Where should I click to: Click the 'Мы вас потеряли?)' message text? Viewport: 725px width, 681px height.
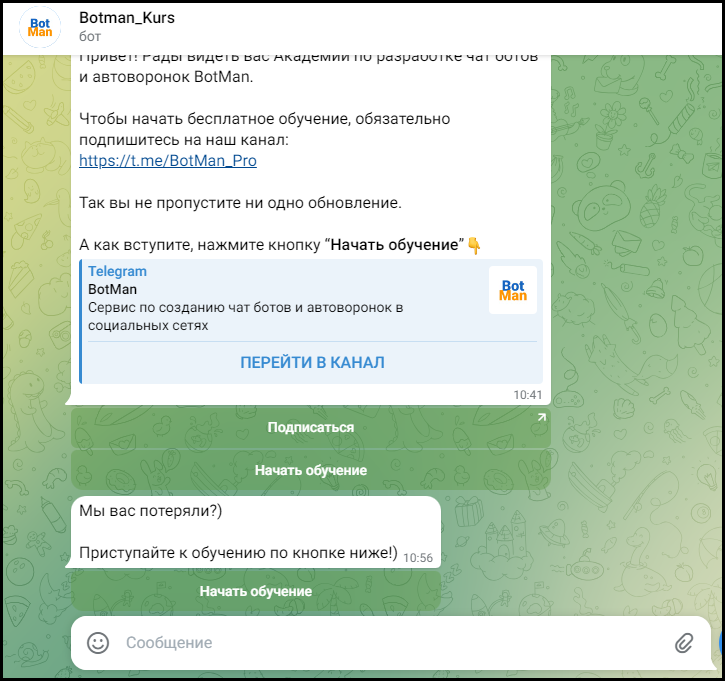151,511
